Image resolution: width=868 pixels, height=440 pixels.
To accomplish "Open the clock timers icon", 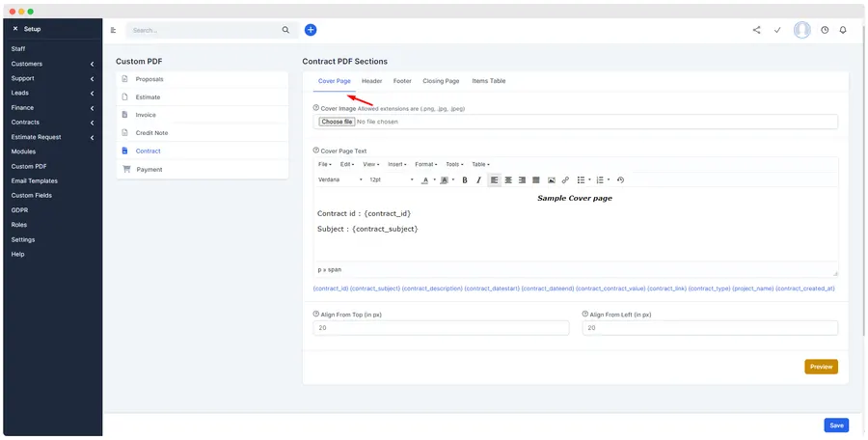I will (x=825, y=31).
